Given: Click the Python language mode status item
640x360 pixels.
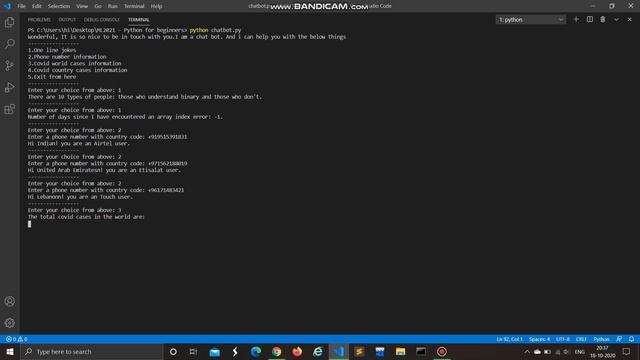Looking at the screenshot, I should tap(601, 339).
